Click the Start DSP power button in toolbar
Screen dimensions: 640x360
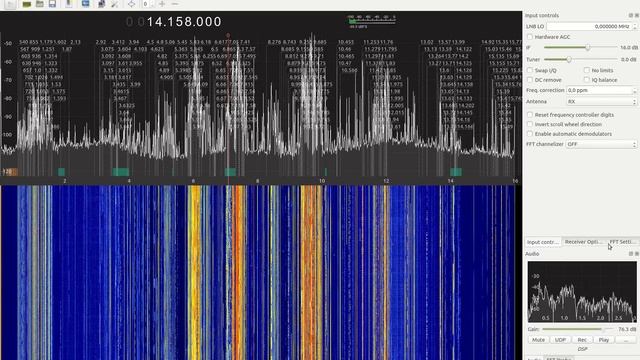(x=10, y=4)
